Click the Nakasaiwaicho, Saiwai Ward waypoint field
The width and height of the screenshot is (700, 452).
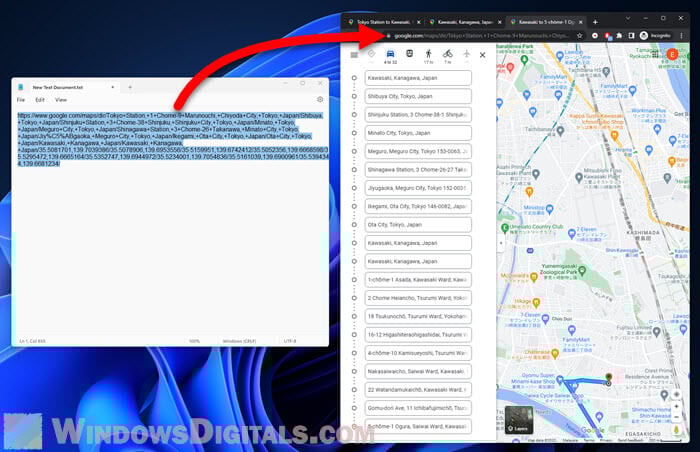click(418, 371)
